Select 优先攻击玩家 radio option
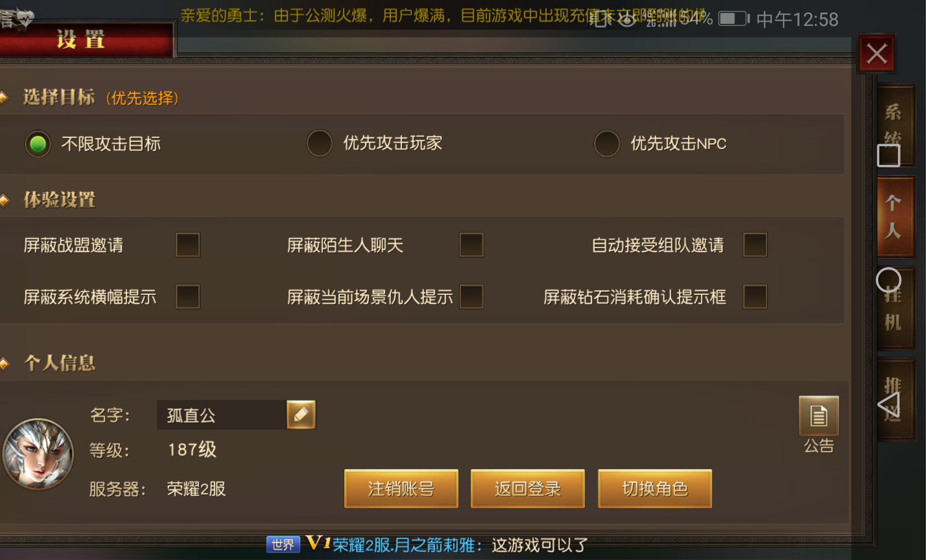 pos(320,143)
